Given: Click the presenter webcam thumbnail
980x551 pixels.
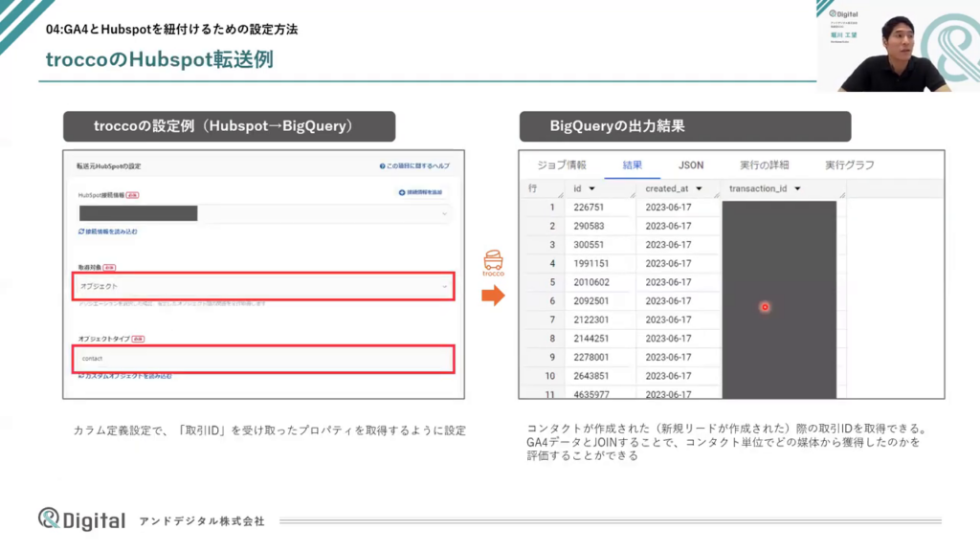Looking at the screenshot, I should tap(898, 46).
